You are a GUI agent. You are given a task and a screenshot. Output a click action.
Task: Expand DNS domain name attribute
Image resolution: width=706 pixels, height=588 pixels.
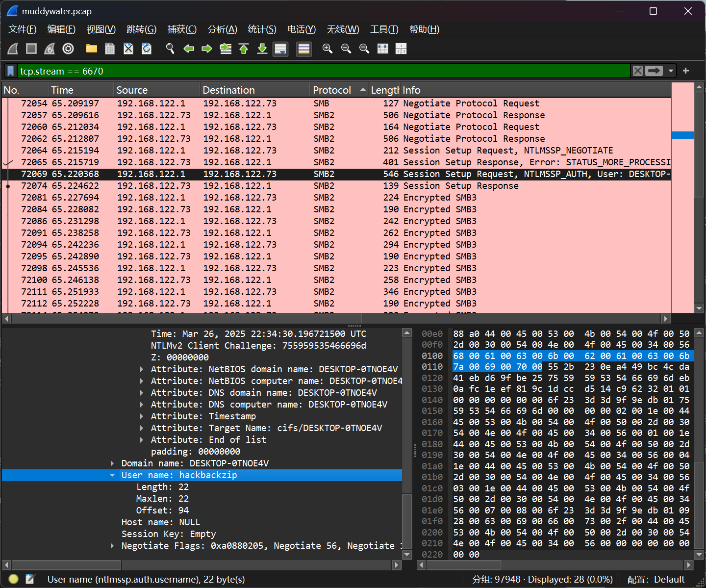click(x=142, y=393)
